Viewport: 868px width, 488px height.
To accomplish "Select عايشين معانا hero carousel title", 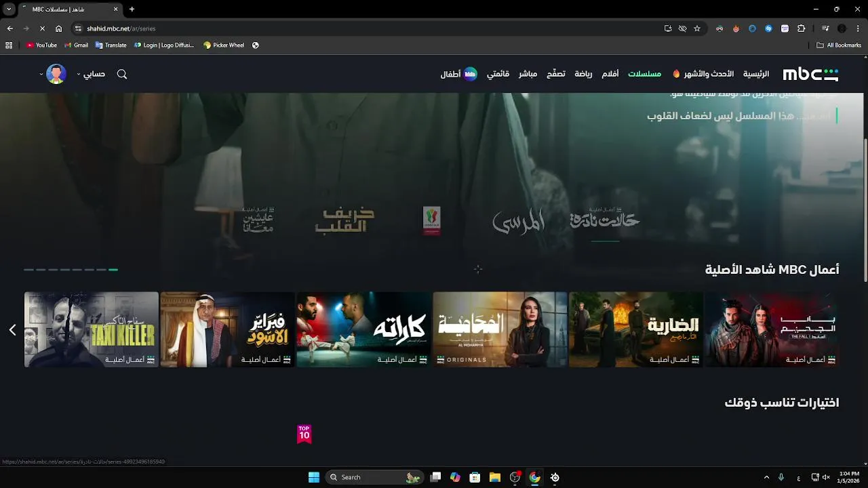I will 258,220.
